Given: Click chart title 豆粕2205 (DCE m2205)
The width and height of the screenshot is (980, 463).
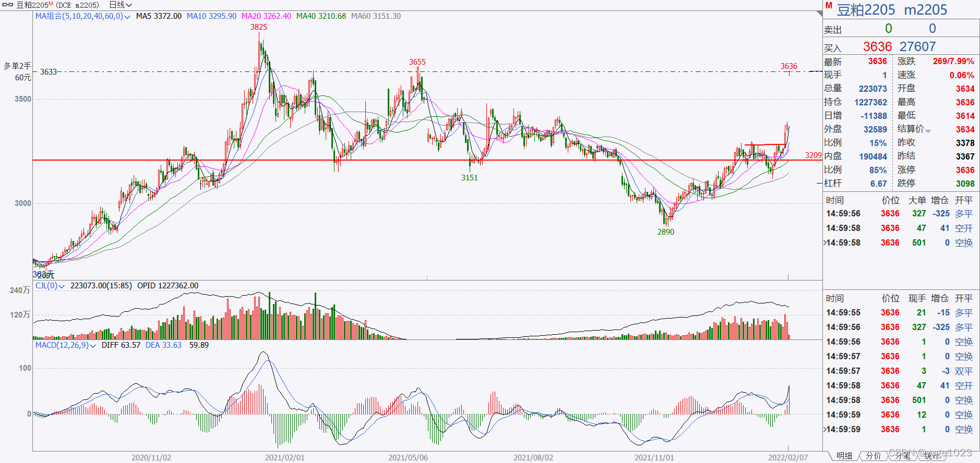Looking at the screenshot, I should click(58, 5).
